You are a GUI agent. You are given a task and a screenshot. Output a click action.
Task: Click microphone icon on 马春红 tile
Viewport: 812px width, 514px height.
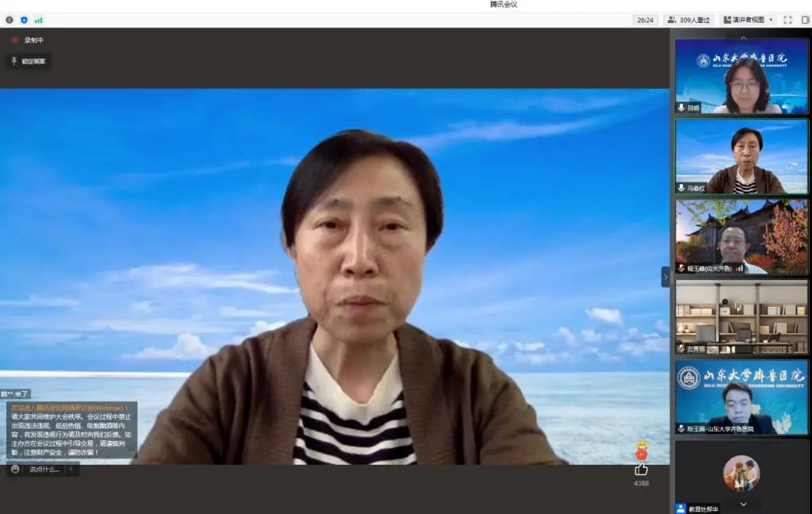681,188
